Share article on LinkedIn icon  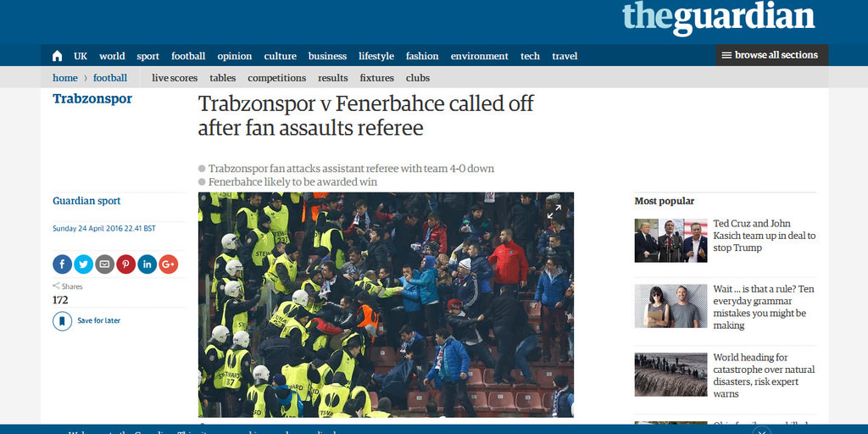[147, 264]
